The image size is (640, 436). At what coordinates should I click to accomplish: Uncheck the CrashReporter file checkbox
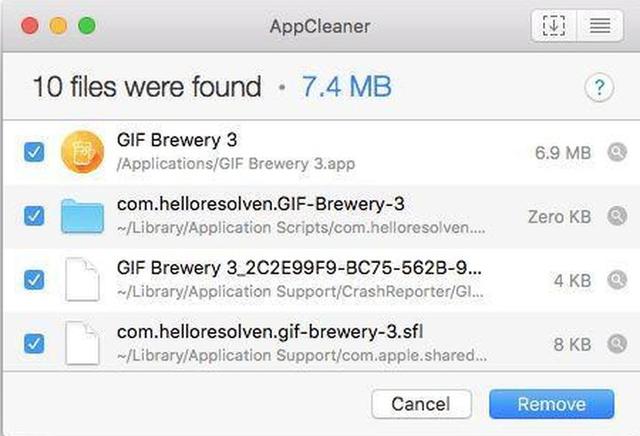(x=34, y=280)
